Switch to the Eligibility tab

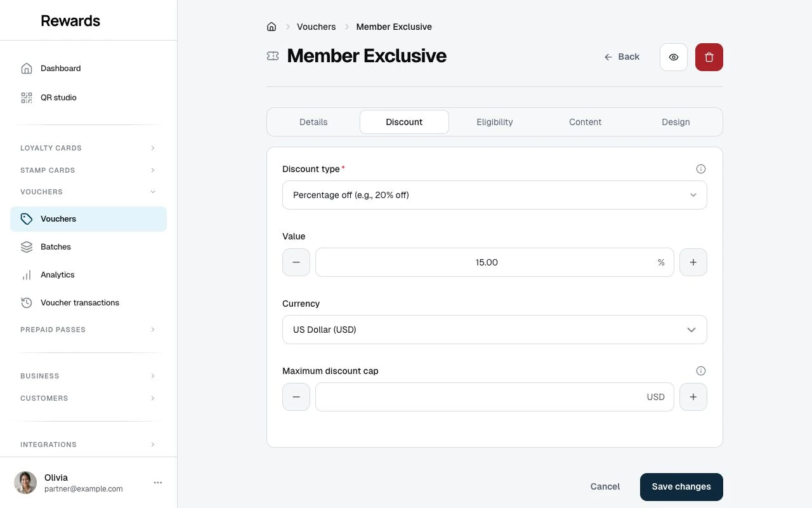(495, 122)
